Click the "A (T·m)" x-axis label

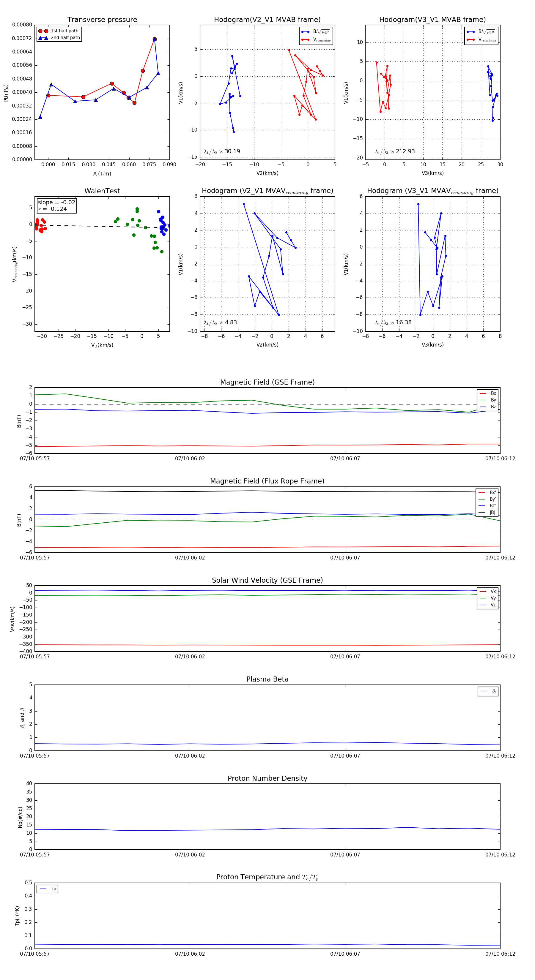(102, 173)
